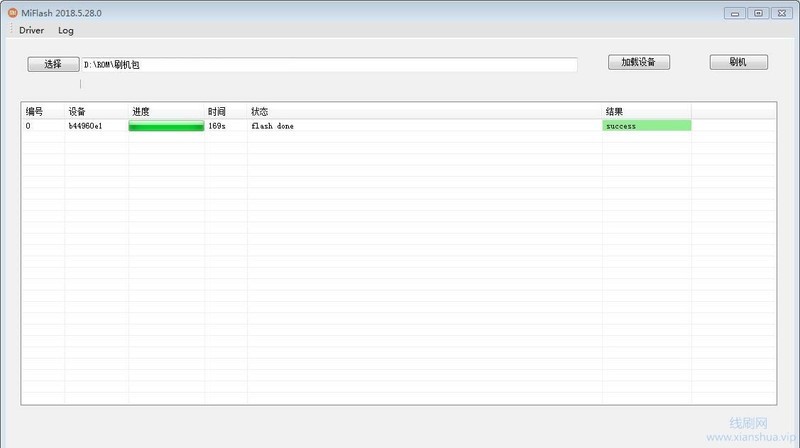Minimize the MiFlash window
The width and height of the screenshot is (800, 448).
pos(735,13)
